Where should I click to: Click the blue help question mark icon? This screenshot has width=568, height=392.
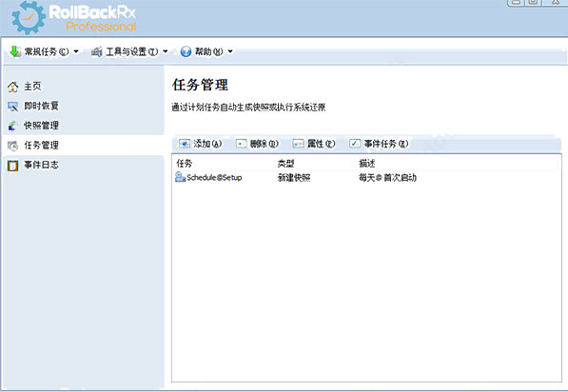pos(186,51)
